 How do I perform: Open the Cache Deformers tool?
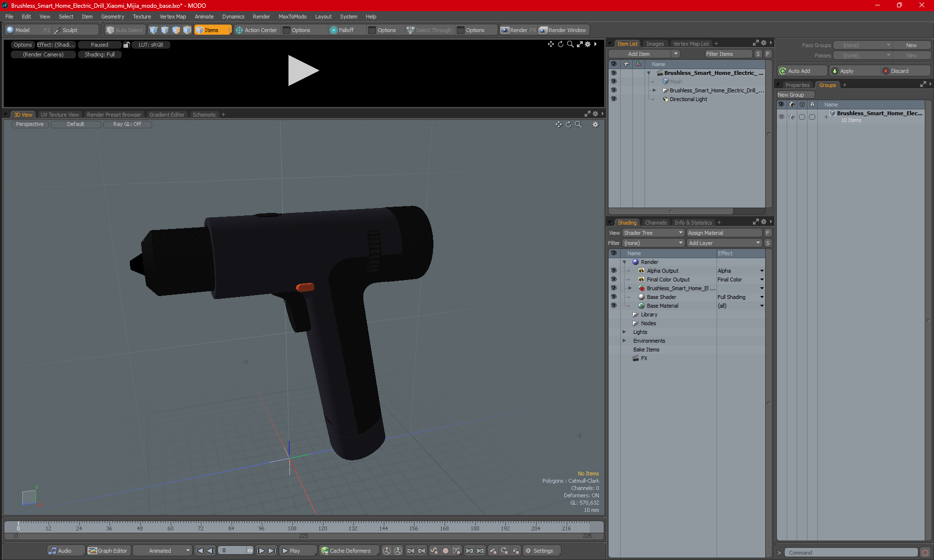[345, 551]
